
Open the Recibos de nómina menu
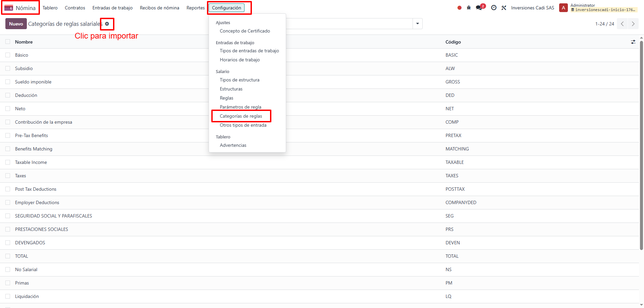(159, 8)
